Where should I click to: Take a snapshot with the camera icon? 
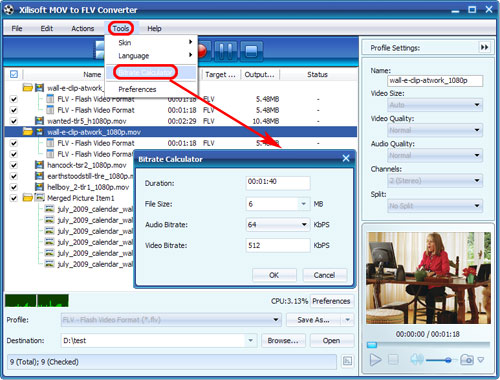(467, 360)
